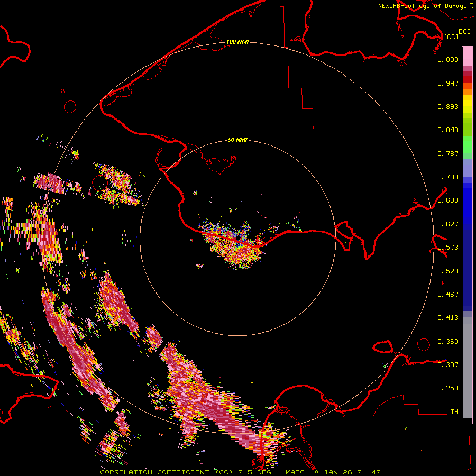Click the 01:42 timestamp
This screenshot has height=476, width=476.
tap(369, 472)
